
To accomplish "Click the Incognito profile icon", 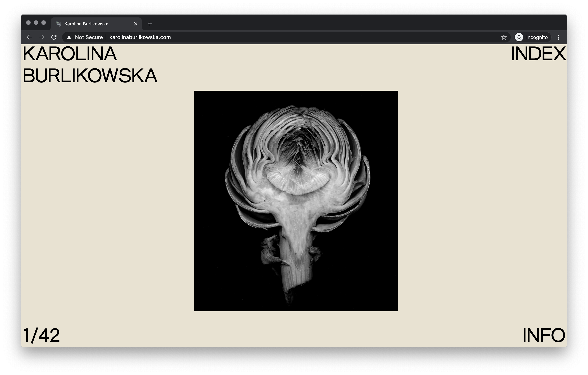I will pos(519,37).
